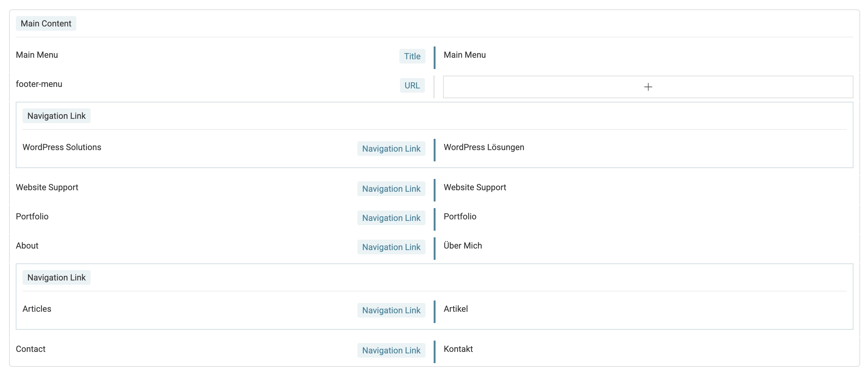Click the Website Support translation text
The image size is (868, 378).
pyautogui.click(x=474, y=187)
